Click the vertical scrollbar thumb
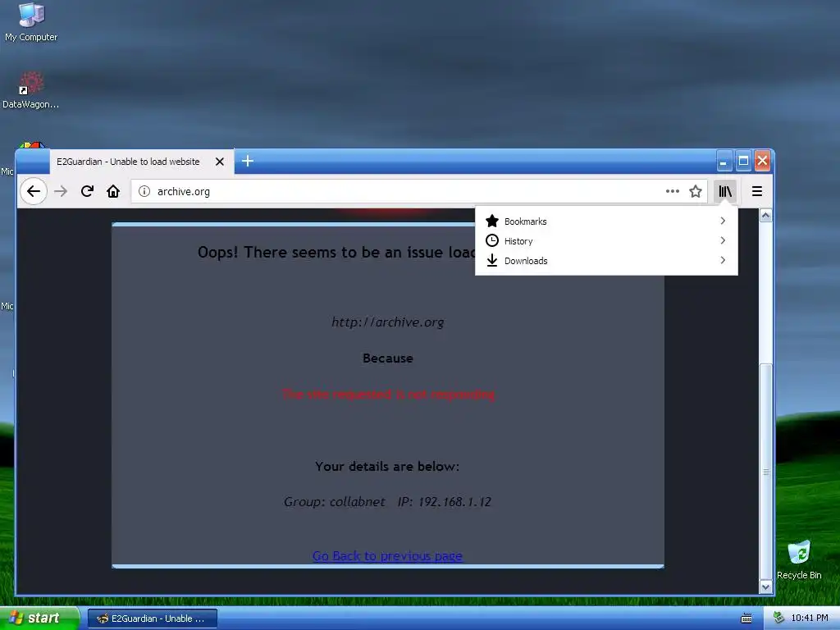840x630 pixels. click(x=765, y=472)
